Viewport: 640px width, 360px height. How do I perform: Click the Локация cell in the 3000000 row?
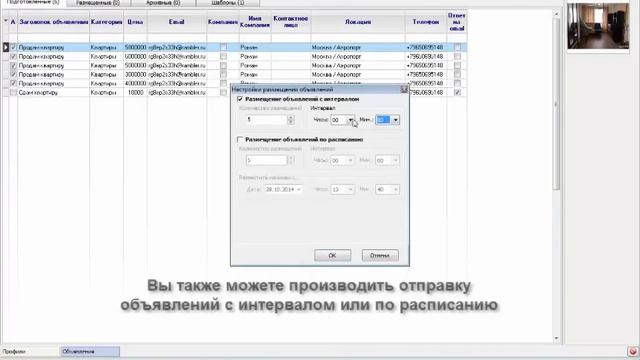[x=358, y=74]
